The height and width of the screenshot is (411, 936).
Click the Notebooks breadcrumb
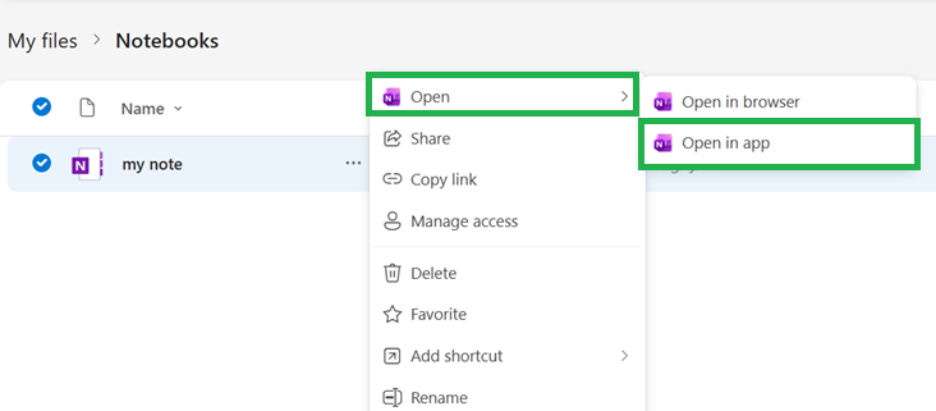[167, 41]
